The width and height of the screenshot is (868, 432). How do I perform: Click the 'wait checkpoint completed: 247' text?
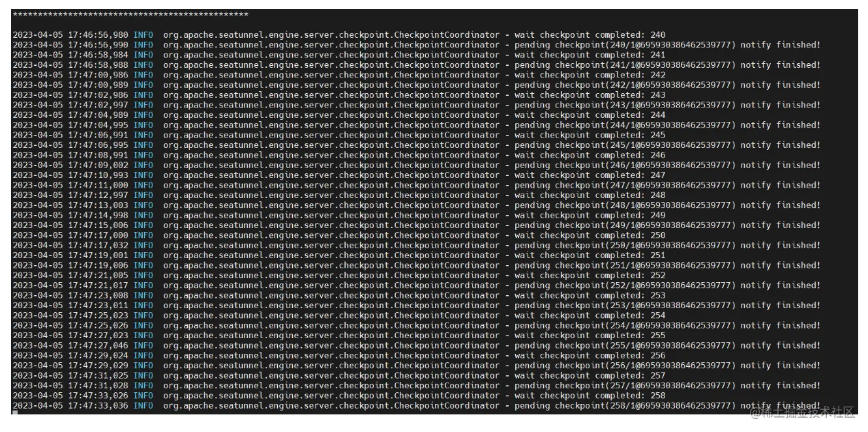click(590, 175)
